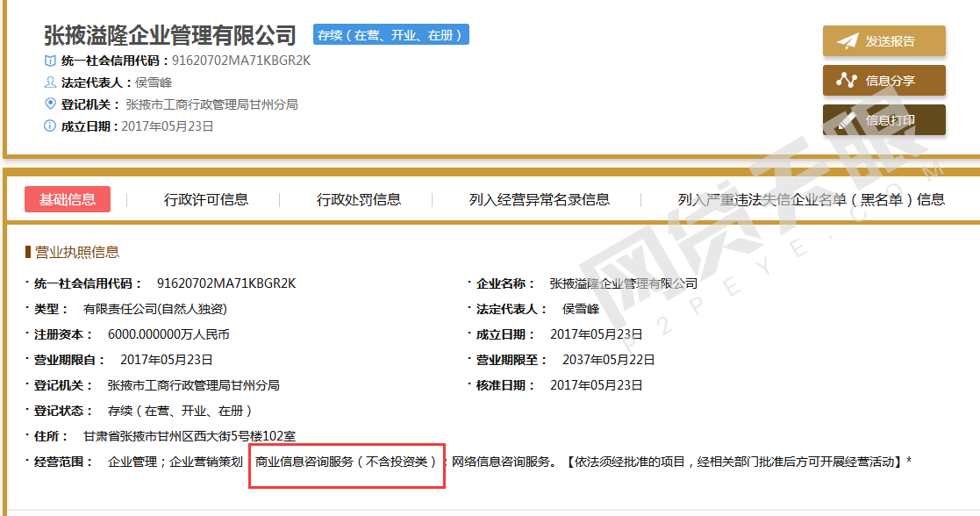
Task: Click the pencil icon on 信息打印
Action: (x=847, y=120)
